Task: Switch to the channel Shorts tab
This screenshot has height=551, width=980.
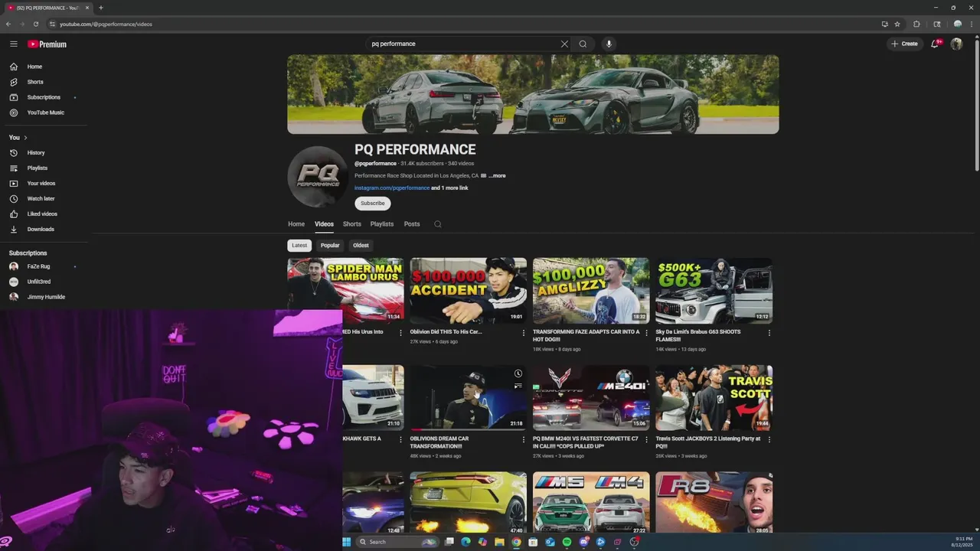Action: coord(352,224)
